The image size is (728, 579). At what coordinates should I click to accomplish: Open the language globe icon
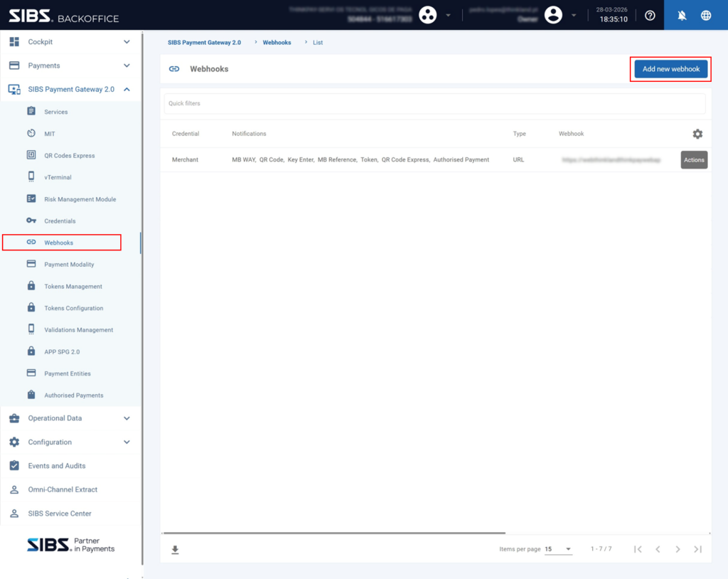[706, 15]
